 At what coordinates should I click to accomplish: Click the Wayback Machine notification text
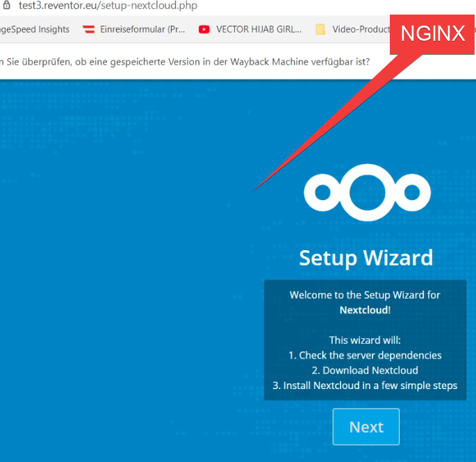(185, 62)
